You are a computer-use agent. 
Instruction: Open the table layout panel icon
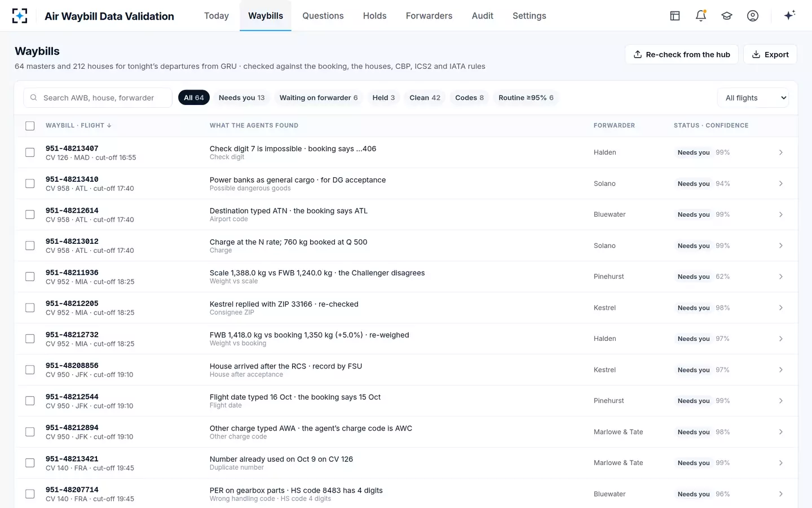(x=675, y=16)
